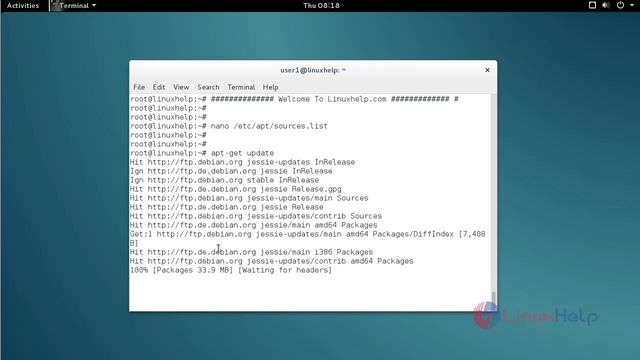
Task: Click line 'Hit http://ftp.de.debian.org jessie Release'
Action: (x=227, y=207)
